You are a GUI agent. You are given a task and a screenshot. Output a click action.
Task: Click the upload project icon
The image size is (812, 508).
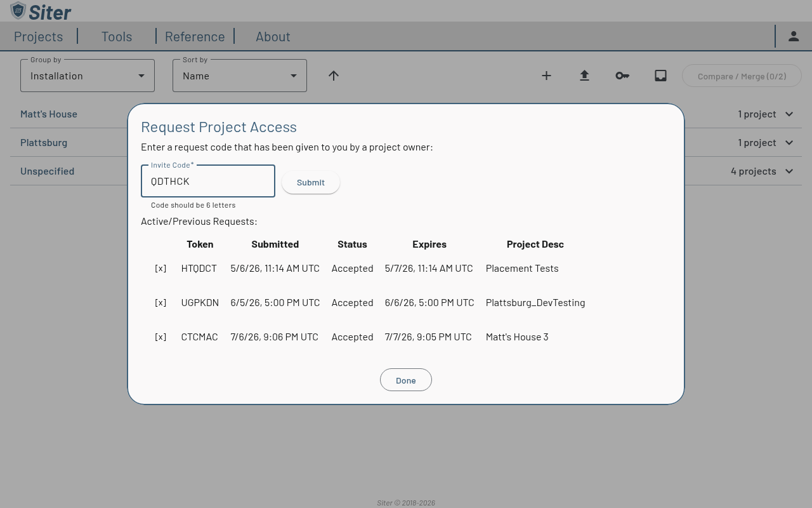[584, 76]
